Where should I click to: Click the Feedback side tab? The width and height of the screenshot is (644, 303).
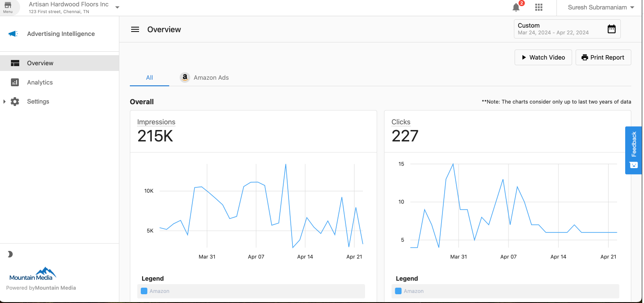[634, 150]
